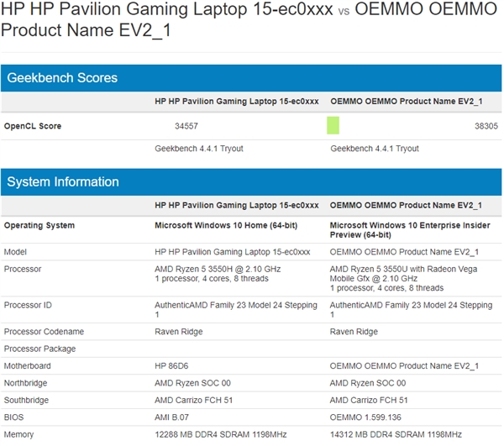
Task: Click OEMMO column header in System Information table
Action: pyautogui.click(x=406, y=205)
